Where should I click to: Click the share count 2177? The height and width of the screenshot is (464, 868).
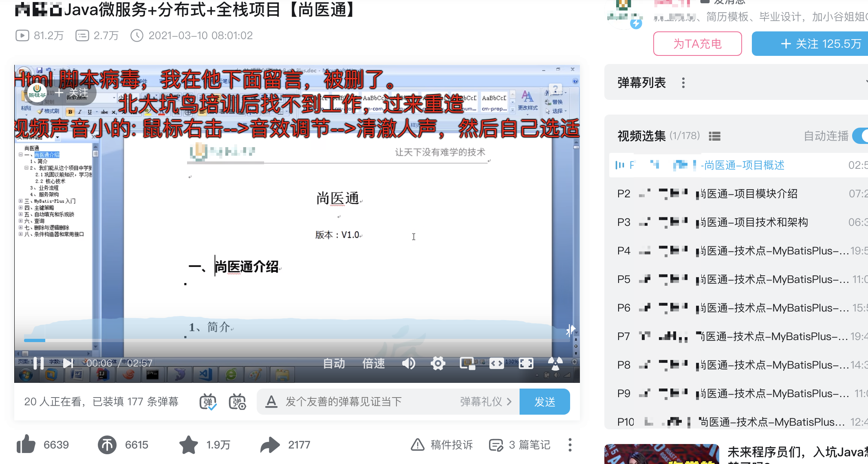pos(299,444)
